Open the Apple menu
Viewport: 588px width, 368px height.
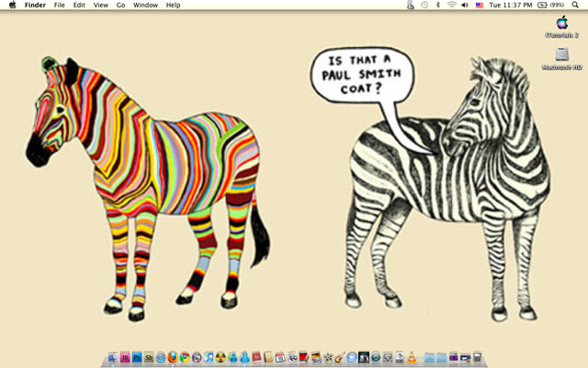pyautogui.click(x=12, y=5)
